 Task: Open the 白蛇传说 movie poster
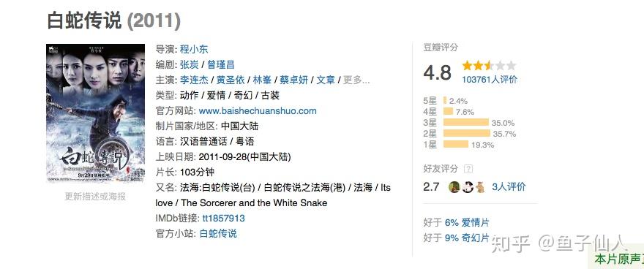pyautogui.click(x=95, y=113)
